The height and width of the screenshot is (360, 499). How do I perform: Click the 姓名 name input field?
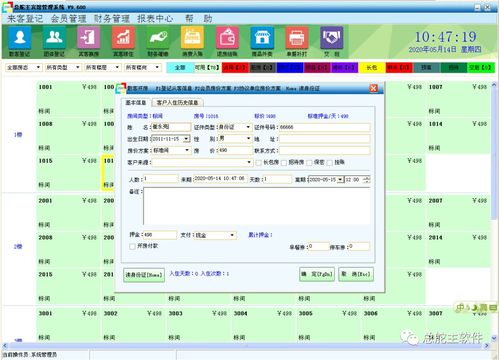click(x=171, y=127)
